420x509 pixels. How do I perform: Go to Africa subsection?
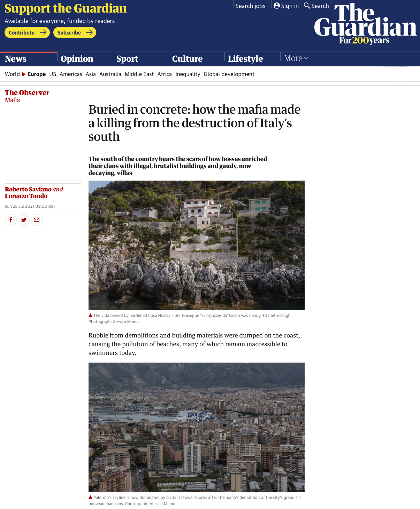[x=165, y=74]
